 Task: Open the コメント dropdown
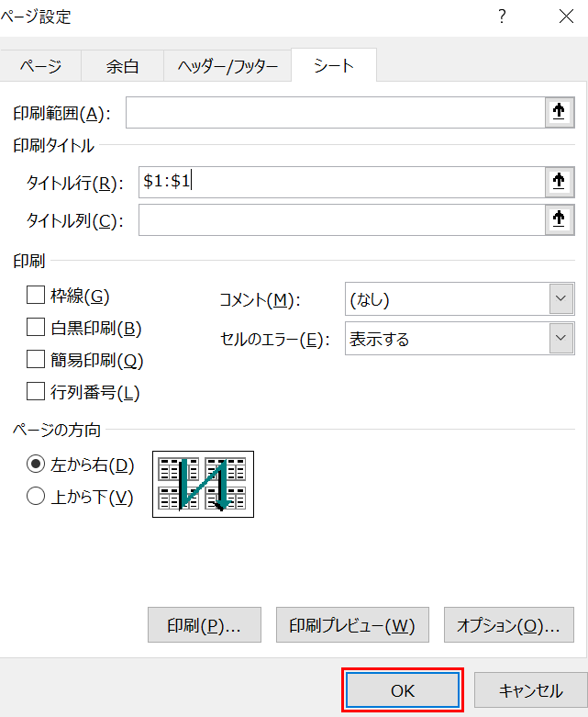460,299
